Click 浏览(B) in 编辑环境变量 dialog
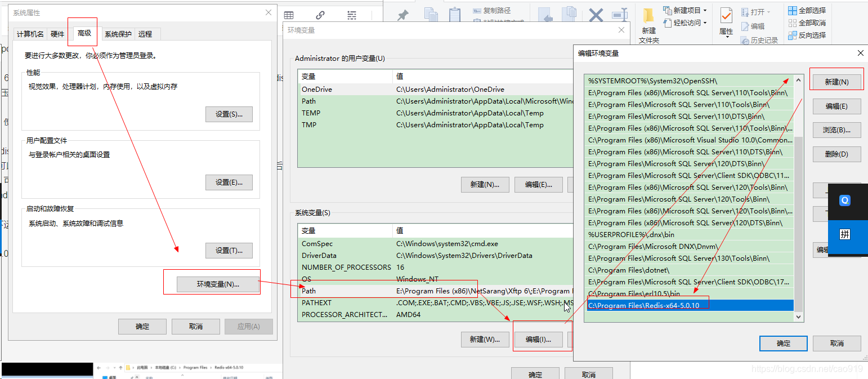 (837, 130)
